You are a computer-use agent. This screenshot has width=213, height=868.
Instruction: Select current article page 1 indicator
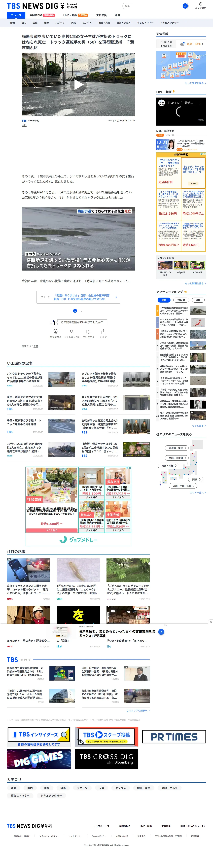tap(75, 311)
